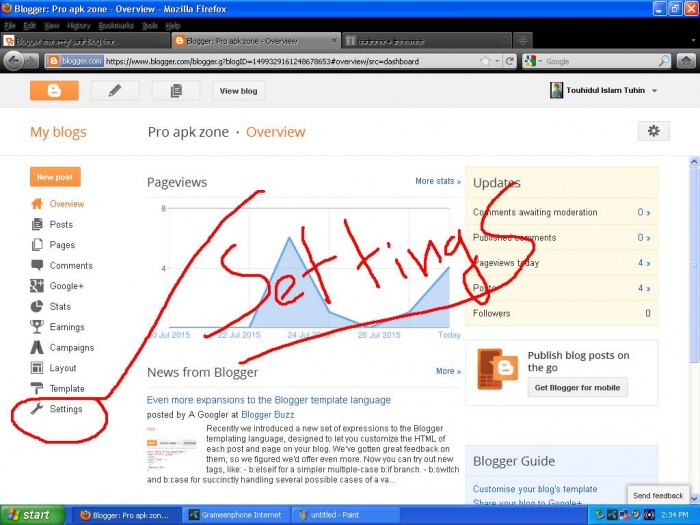Click the Layout icon in sidebar
Viewport: 700px width, 525px height.
click(x=37, y=368)
